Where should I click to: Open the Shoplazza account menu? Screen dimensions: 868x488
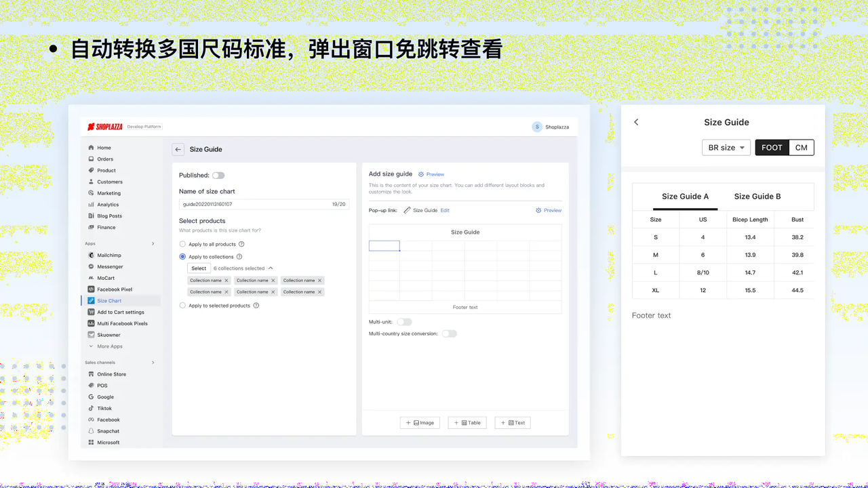[551, 127]
